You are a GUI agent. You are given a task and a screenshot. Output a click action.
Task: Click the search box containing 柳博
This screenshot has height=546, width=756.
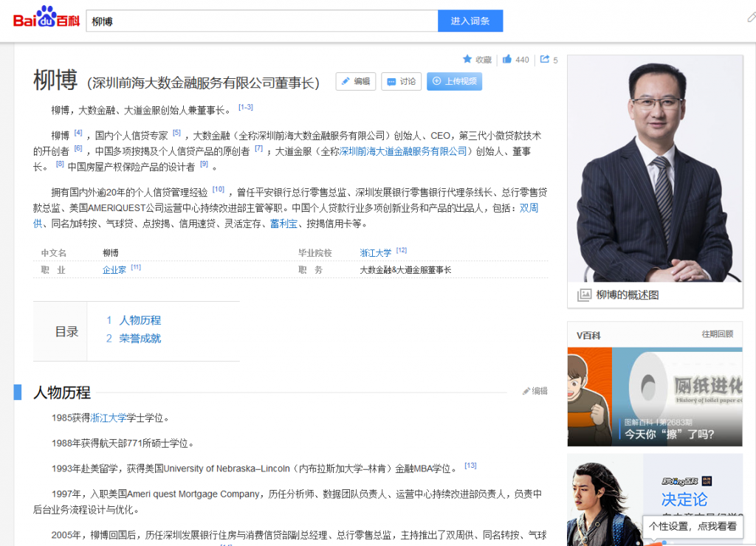(262, 21)
